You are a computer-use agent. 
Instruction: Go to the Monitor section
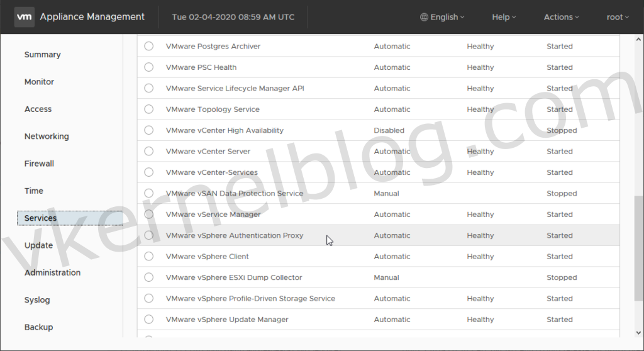tap(39, 82)
